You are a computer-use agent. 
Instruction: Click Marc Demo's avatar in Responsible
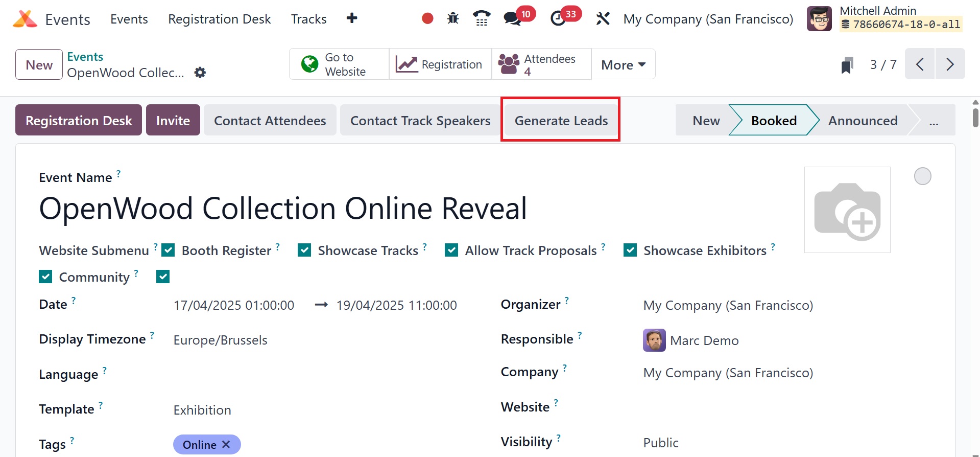point(654,340)
